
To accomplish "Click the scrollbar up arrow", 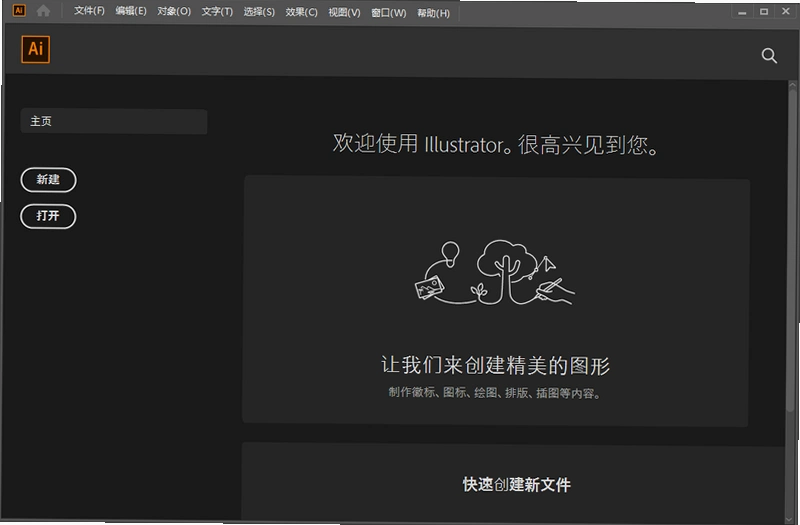I will [x=792, y=85].
